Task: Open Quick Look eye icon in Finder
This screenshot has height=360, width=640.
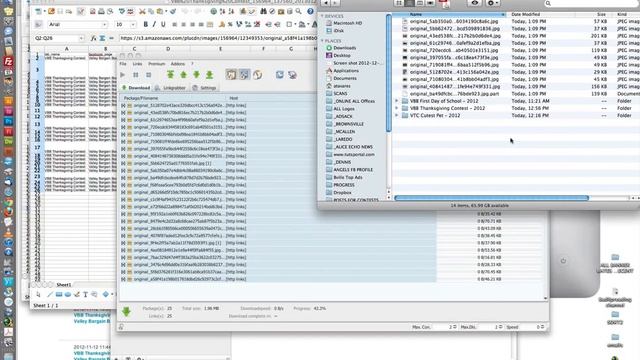Action: click(475, 3)
